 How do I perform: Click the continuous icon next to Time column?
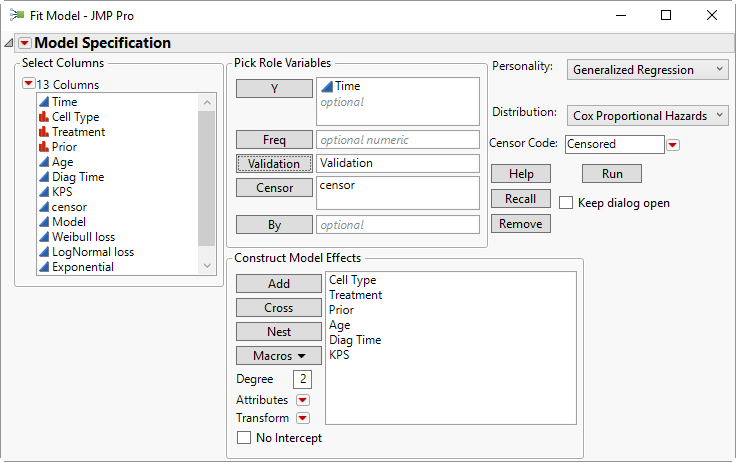pos(44,102)
